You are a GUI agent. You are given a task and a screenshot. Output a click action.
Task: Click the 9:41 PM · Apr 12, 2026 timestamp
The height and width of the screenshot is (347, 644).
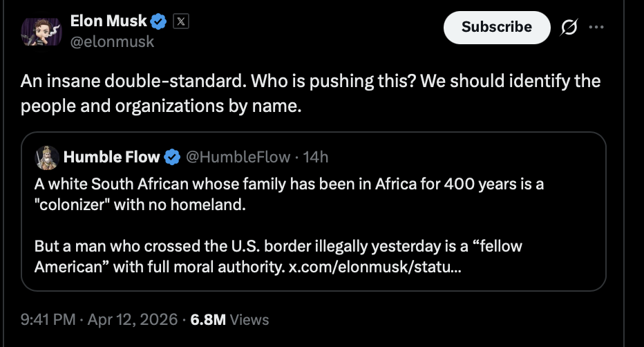click(x=100, y=319)
